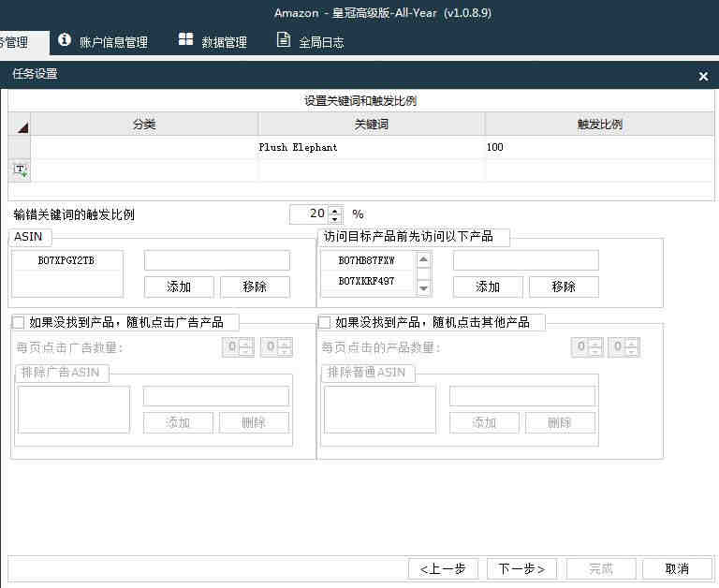This screenshot has height=588, width=719.
Task: Click the 分类 column header
Action: pos(144,125)
